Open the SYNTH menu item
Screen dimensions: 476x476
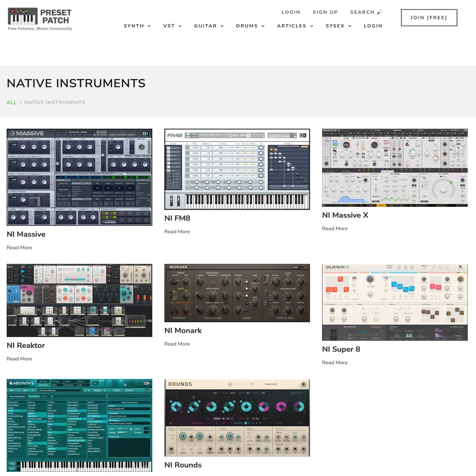coord(134,26)
